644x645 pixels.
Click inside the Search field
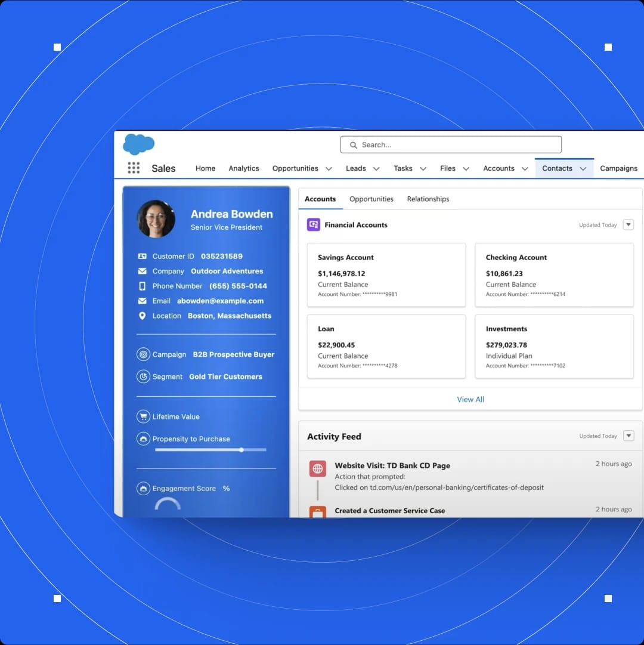click(x=450, y=144)
